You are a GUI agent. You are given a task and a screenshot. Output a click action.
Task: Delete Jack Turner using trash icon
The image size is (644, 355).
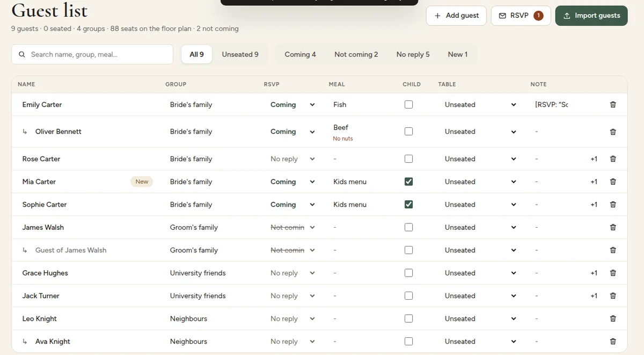point(613,296)
